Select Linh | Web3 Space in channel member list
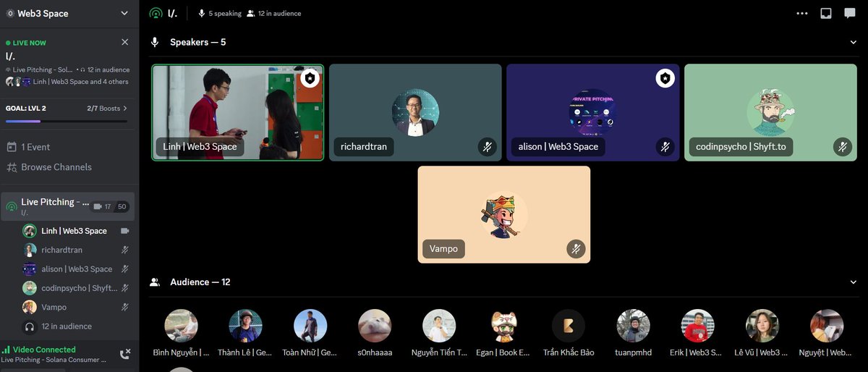 (75, 231)
